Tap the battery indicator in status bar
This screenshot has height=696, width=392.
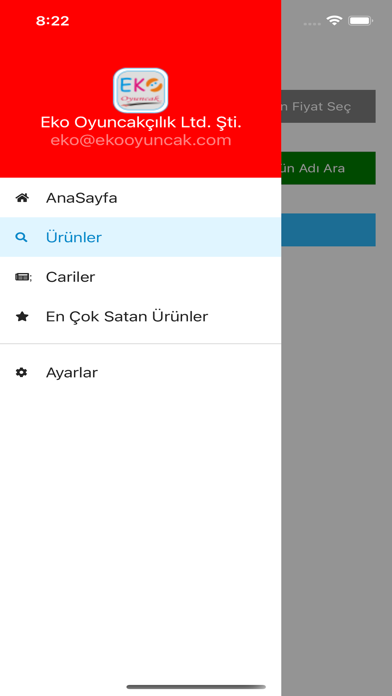360,20
